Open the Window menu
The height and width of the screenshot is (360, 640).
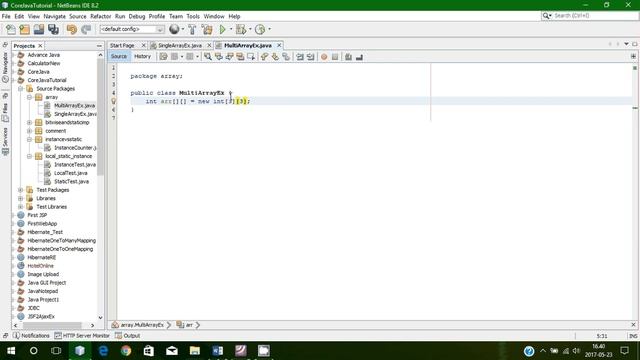click(x=214, y=16)
